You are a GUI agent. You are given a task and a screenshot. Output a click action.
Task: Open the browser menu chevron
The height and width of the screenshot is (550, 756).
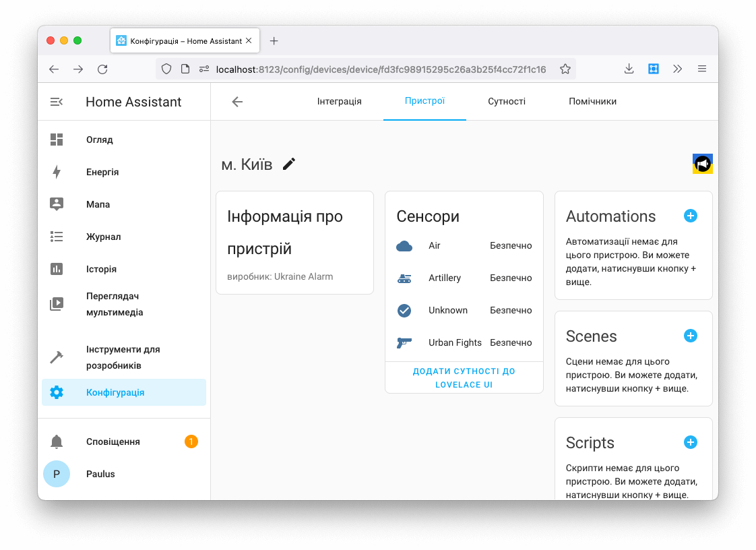[678, 68]
